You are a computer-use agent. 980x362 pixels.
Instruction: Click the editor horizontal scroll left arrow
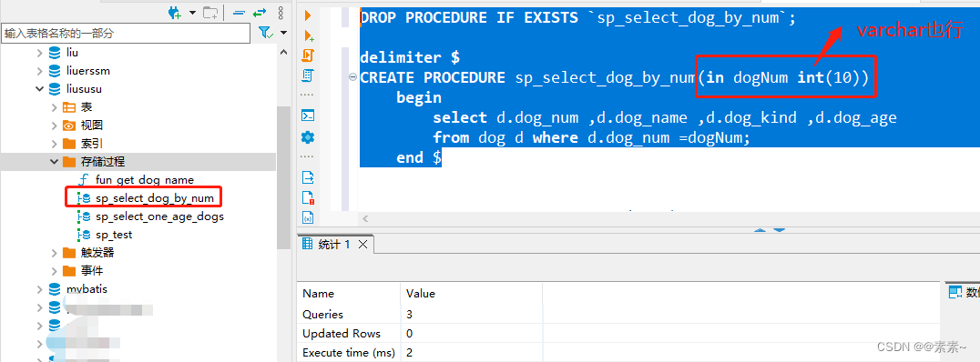click(x=365, y=219)
